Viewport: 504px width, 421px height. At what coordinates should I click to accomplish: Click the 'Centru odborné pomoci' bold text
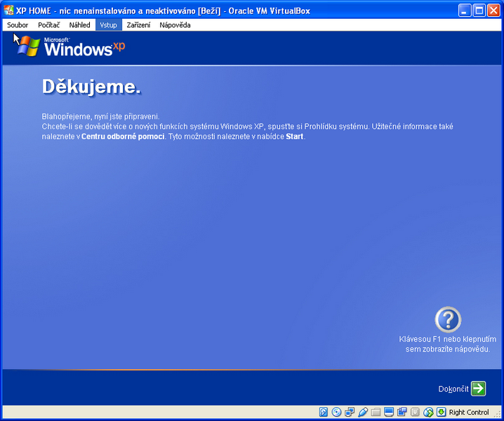[123, 136]
